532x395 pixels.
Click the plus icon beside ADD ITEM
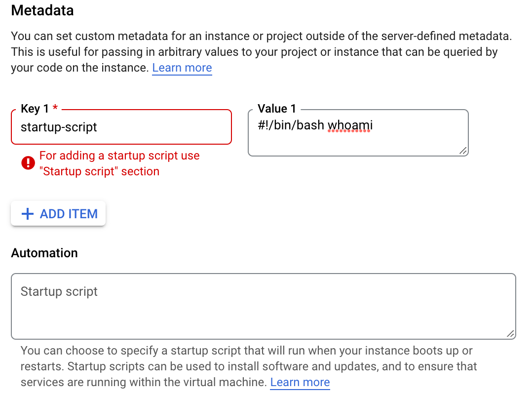click(x=28, y=214)
